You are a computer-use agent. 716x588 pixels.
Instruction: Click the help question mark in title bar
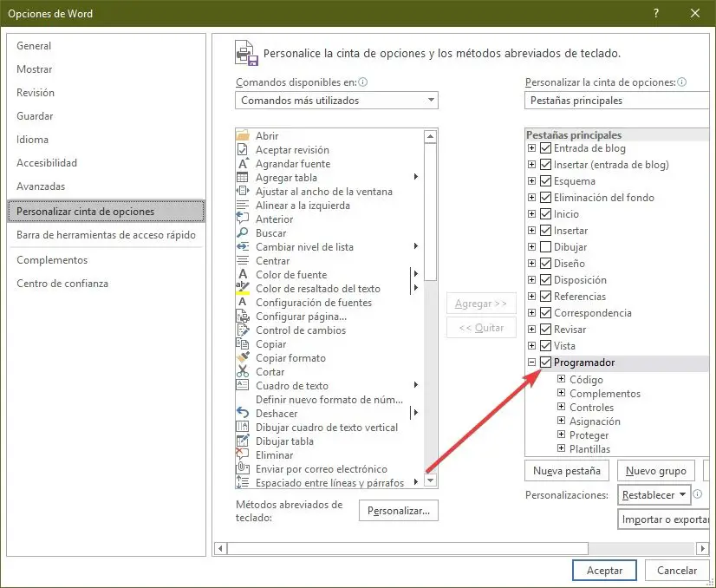[x=656, y=13]
